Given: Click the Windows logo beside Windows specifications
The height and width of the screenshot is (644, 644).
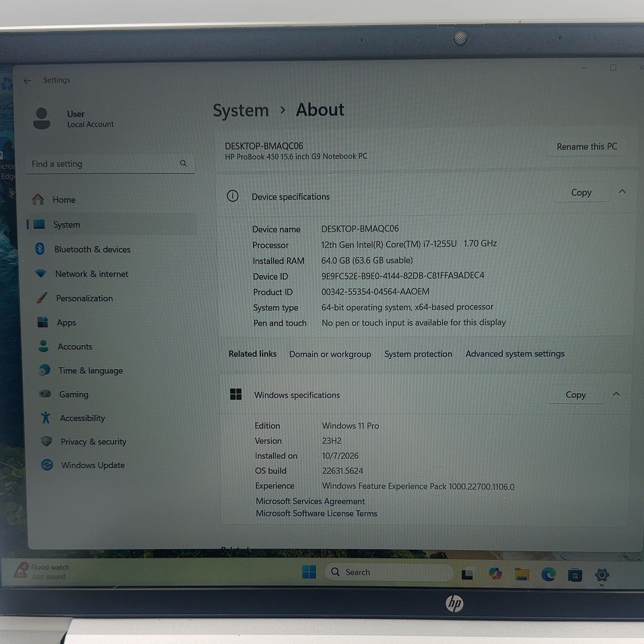Looking at the screenshot, I should click(x=236, y=394).
